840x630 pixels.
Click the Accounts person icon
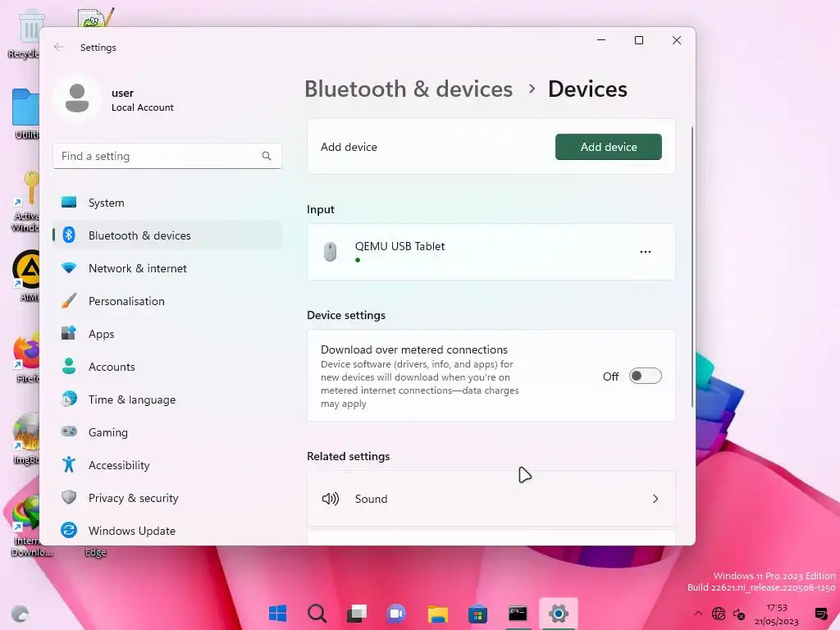coord(69,367)
